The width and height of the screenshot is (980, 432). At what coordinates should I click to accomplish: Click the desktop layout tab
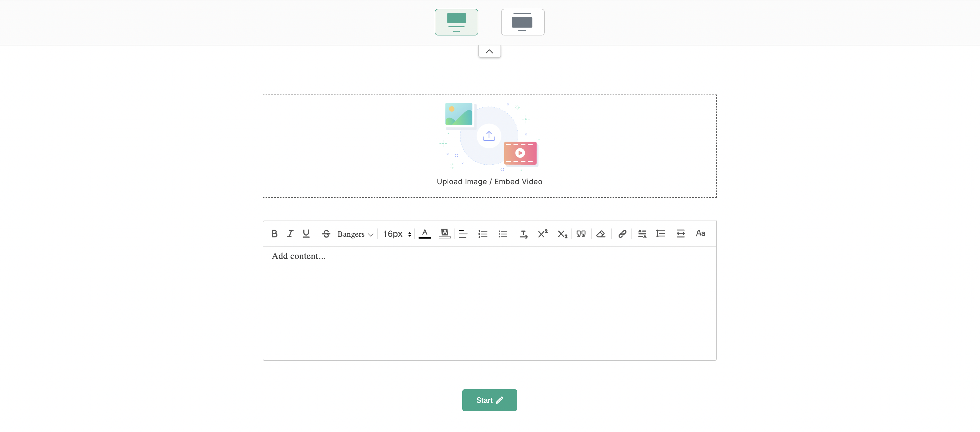(456, 22)
